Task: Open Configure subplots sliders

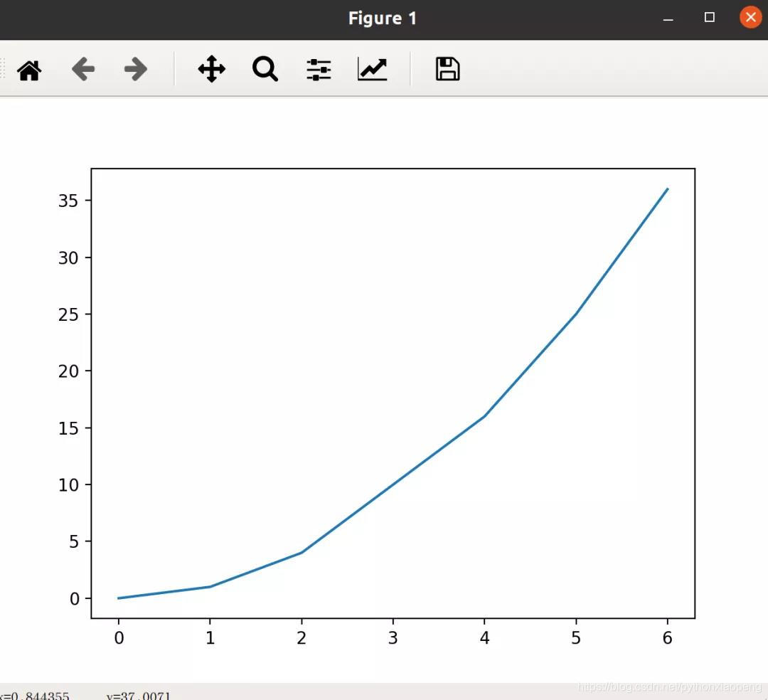Action: (319, 69)
